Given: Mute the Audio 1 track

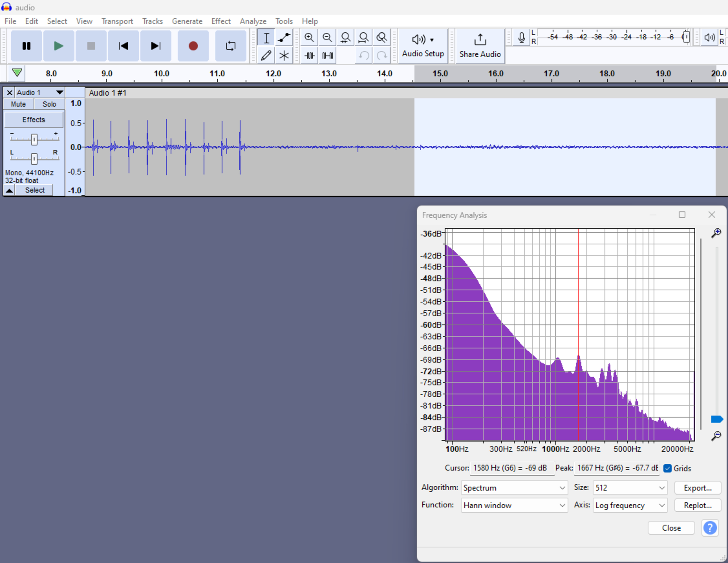Looking at the screenshot, I should [x=18, y=104].
